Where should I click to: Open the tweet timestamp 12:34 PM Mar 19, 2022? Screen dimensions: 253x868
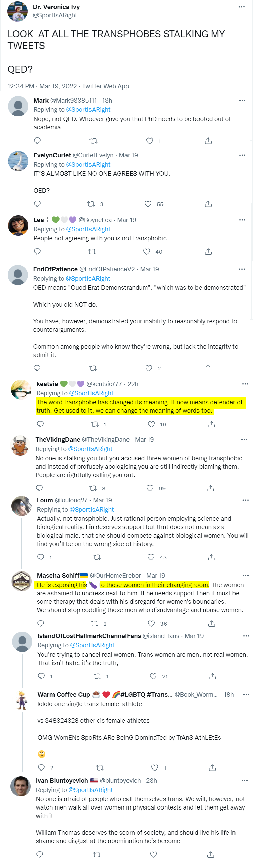42,86
